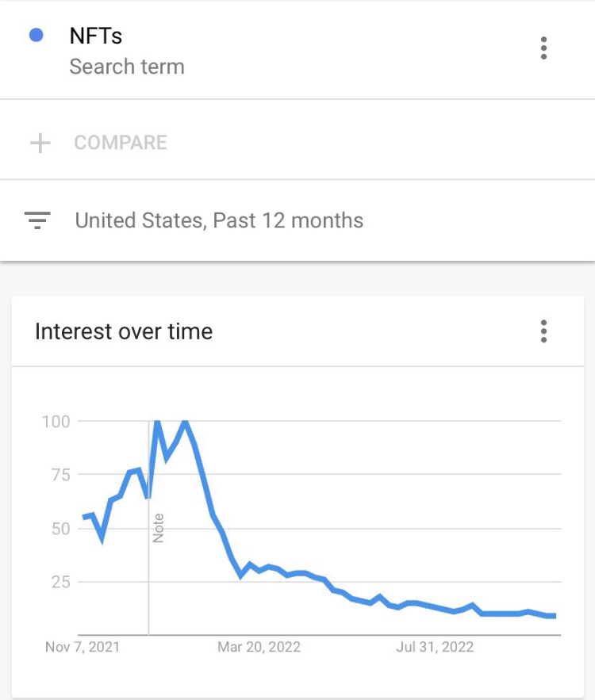Image resolution: width=595 pixels, height=700 pixels.
Task: Click the plus icon beside Compare
Action: pyautogui.click(x=40, y=143)
